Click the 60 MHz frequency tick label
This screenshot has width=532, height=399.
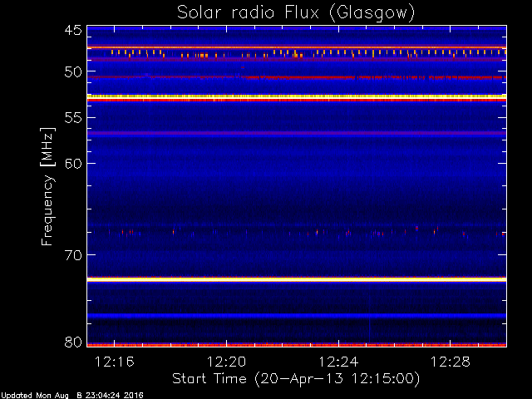(x=73, y=164)
